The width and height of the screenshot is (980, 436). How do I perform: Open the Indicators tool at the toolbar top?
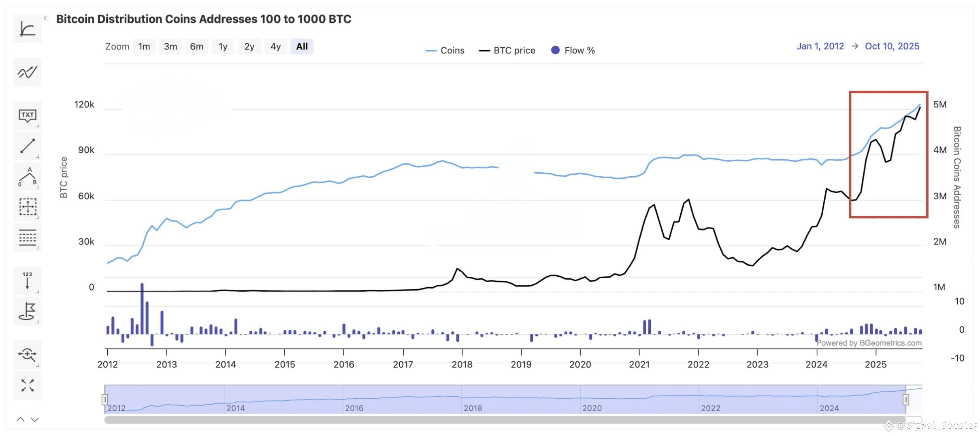click(28, 29)
